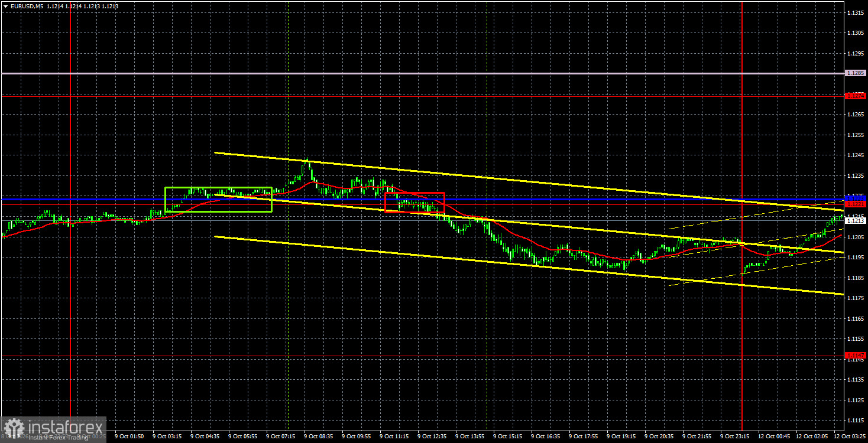Select time label 9 Oct 15:15
868x443 pixels.
click(x=508, y=437)
